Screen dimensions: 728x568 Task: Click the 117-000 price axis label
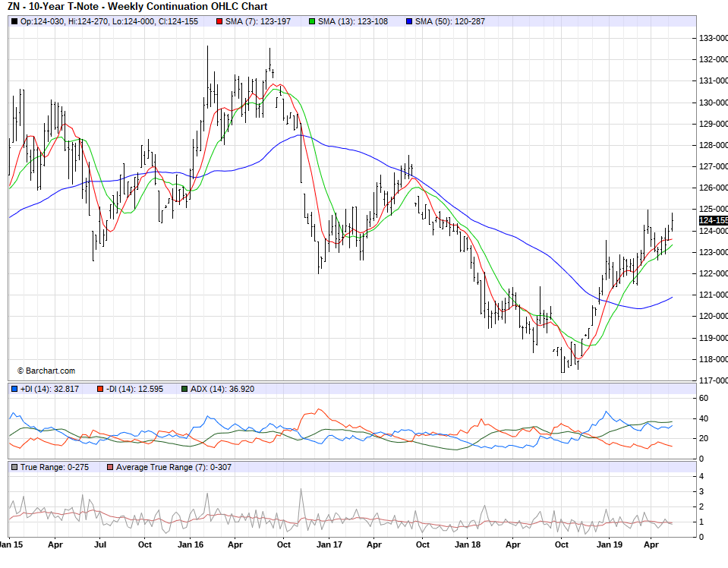pyautogui.click(x=713, y=380)
